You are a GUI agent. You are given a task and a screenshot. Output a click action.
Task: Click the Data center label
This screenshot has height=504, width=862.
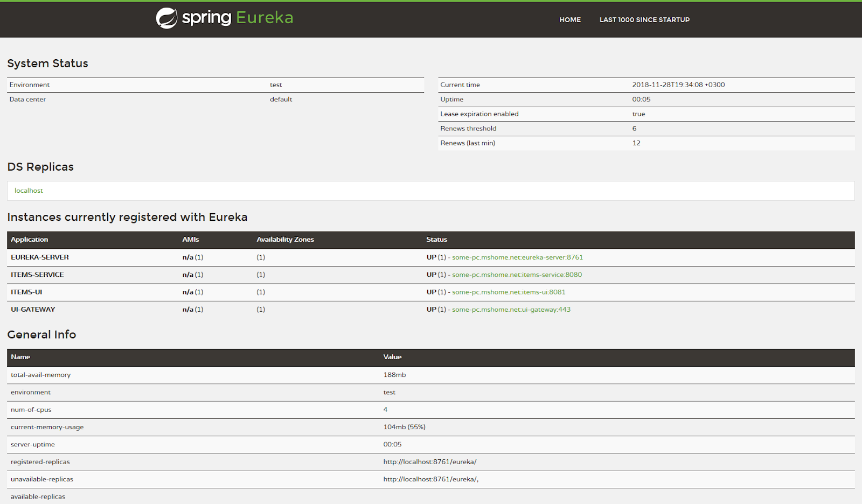click(x=27, y=99)
